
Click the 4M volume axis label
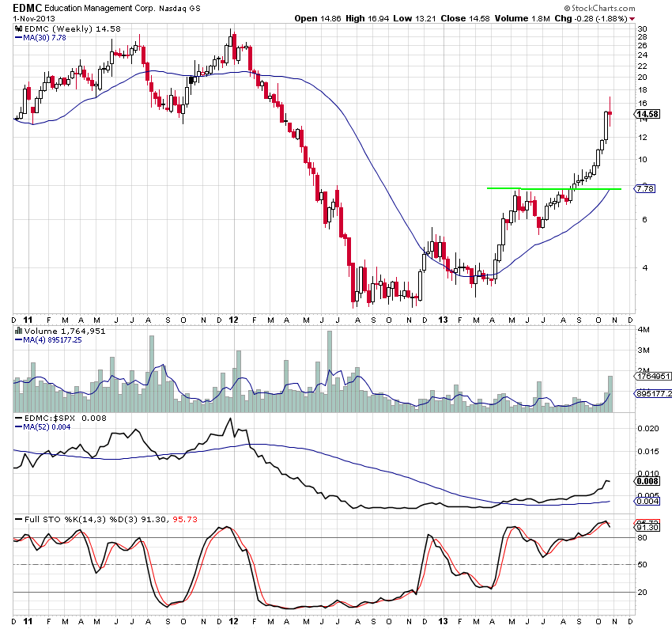click(644, 330)
